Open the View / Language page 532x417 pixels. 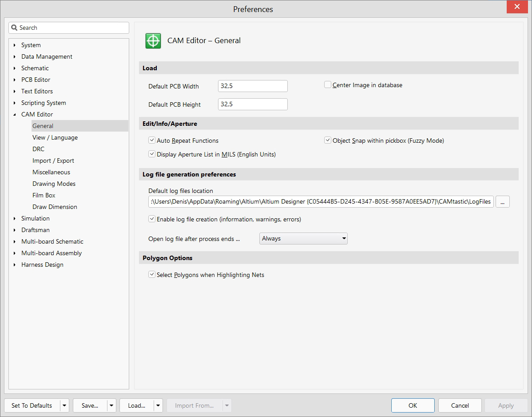55,137
